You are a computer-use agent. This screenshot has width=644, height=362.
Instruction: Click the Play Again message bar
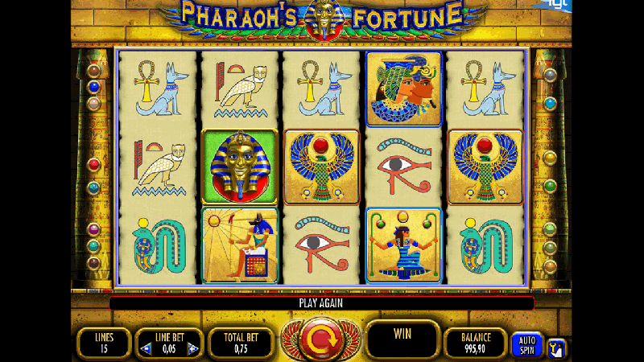[321, 303]
